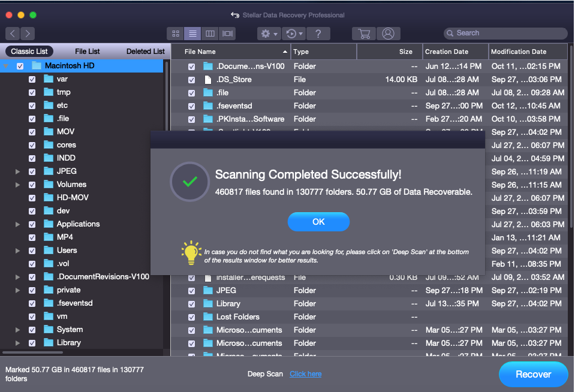Sort by the Size column header
The image size is (575, 392).
point(390,52)
